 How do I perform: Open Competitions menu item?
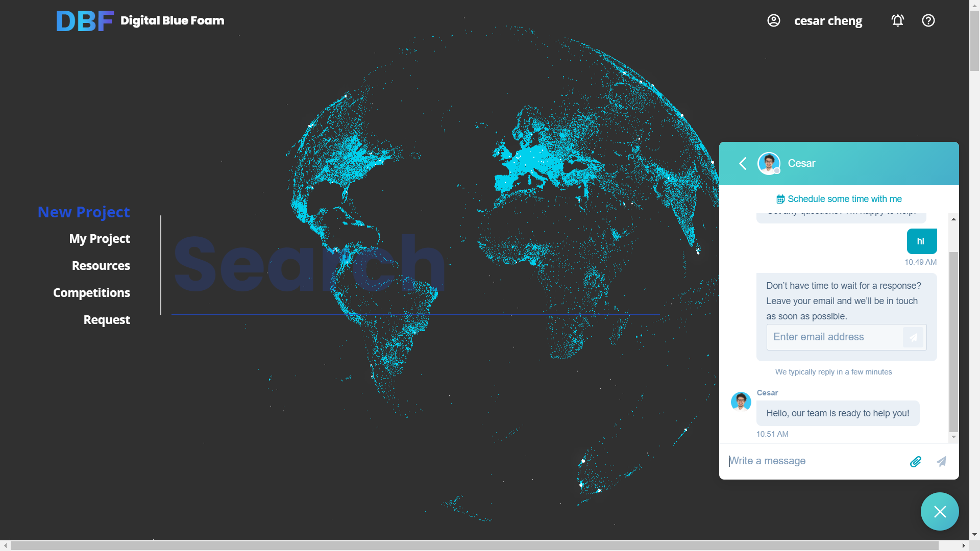tap(92, 293)
